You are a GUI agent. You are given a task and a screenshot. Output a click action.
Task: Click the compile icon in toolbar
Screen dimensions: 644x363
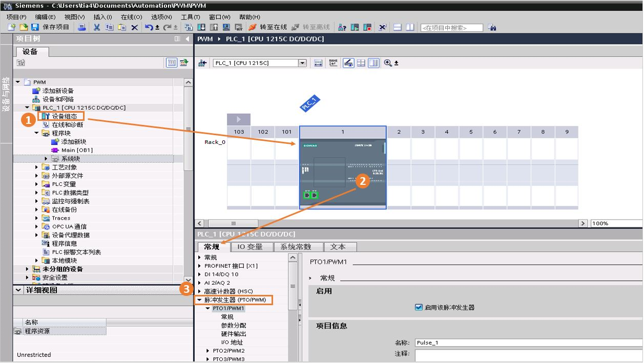point(188,27)
